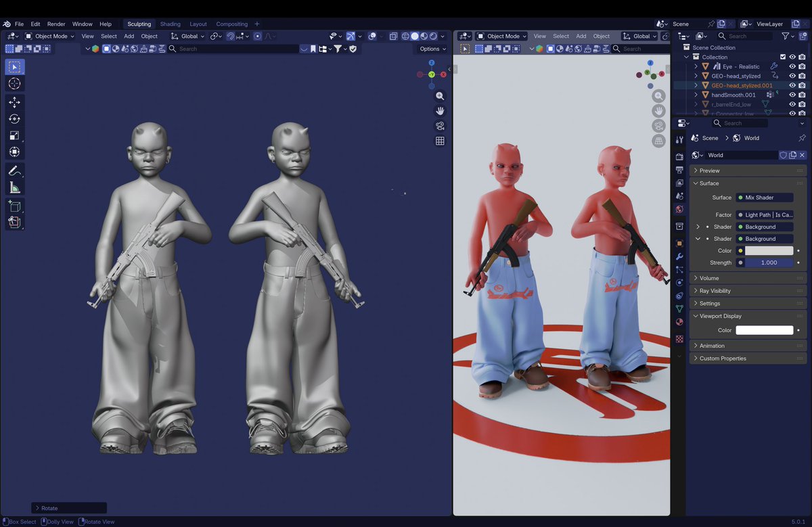The height and width of the screenshot is (527, 812).
Task: Open the View Layer properties tab
Action: (679, 183)
